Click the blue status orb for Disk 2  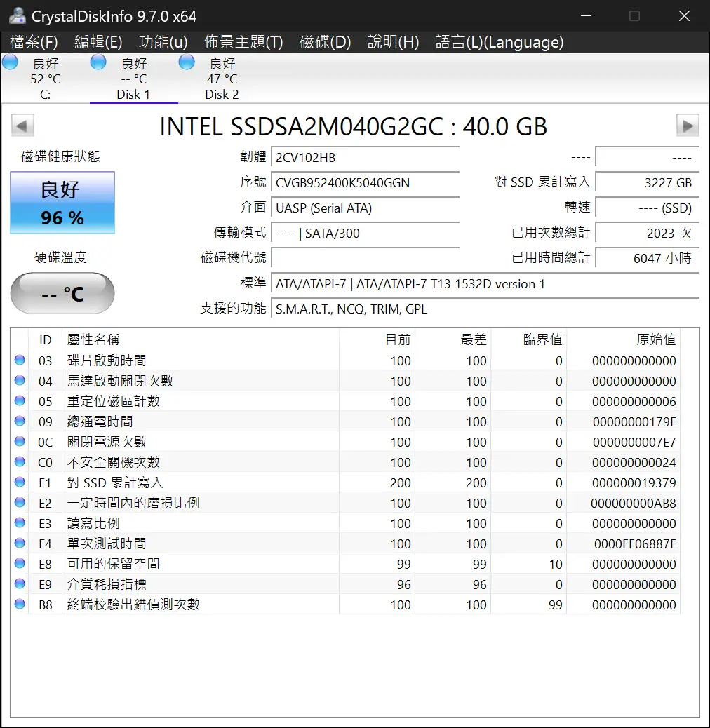pyautogui.click(x=187, y=62)
